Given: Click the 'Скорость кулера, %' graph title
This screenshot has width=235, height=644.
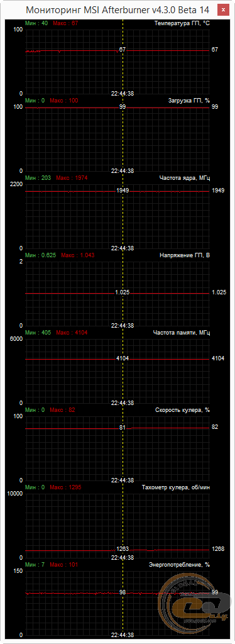Looking at the screenshot, I should 182,410.
